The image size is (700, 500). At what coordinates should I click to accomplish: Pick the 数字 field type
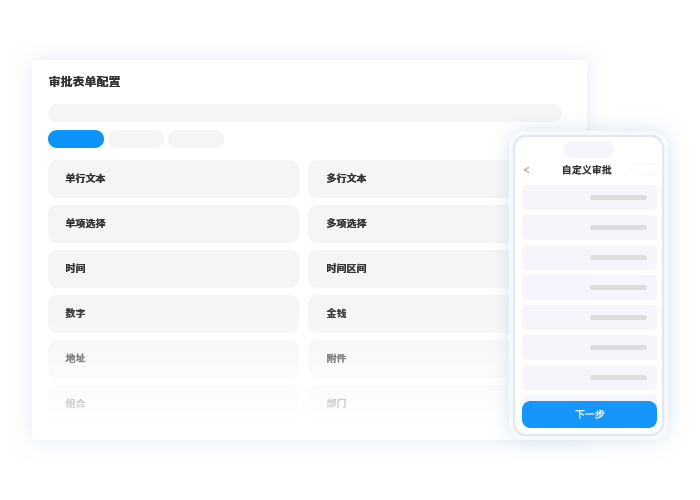pyautogui.click(x=173, y=314)
